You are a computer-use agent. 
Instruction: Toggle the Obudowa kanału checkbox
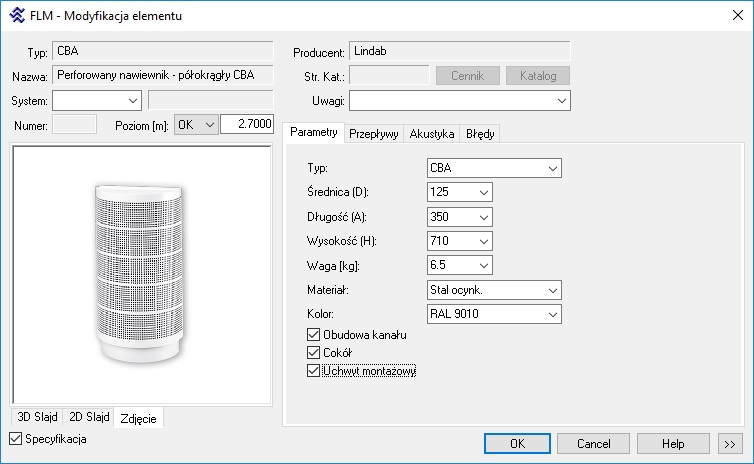[x=313, y=335]
